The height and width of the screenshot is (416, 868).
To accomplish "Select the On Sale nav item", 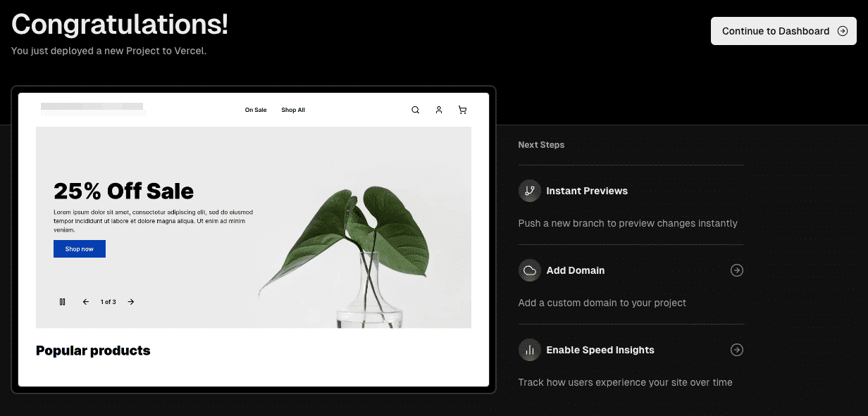I will [256, 110].
